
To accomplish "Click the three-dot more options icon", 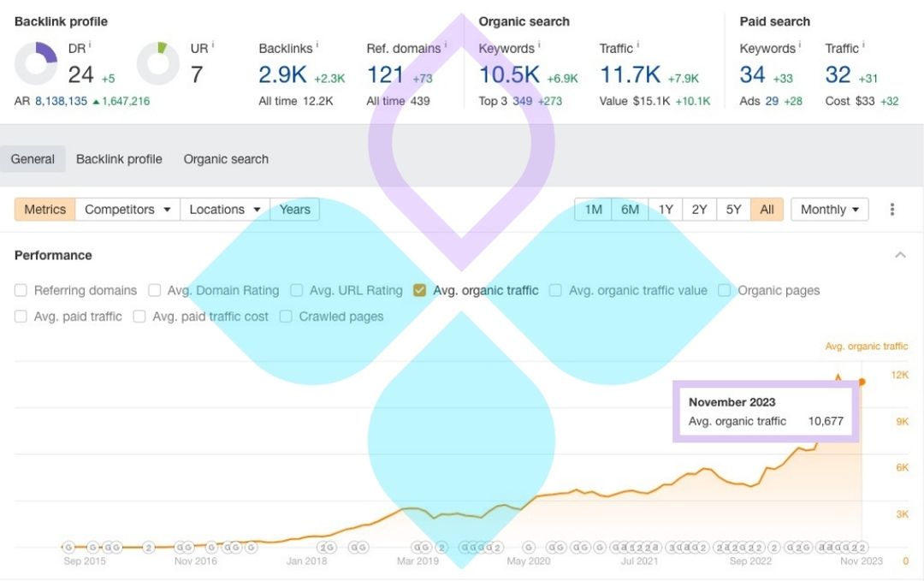I will pyautogui.click(x=892, y=210).
